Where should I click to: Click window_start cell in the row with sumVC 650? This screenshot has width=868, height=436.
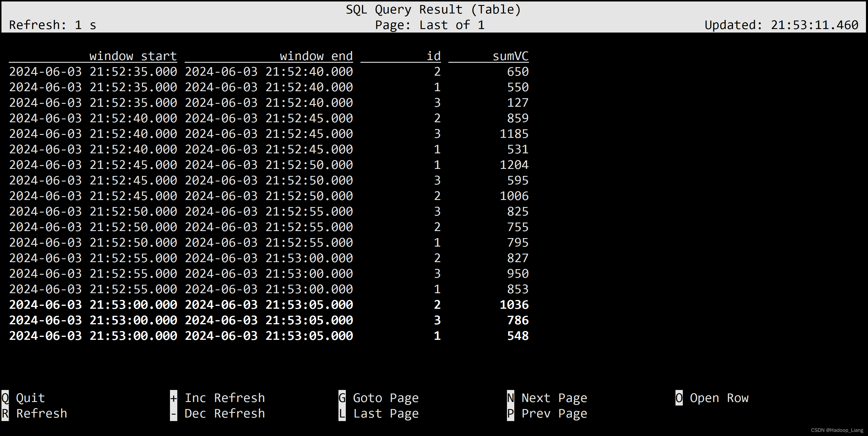coord(93,72)
